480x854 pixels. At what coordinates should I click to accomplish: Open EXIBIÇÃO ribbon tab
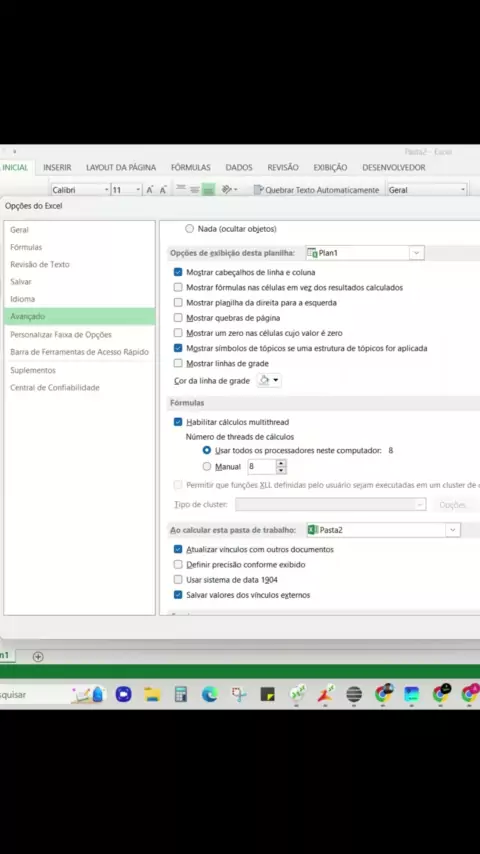pyautogui.click(x=330, y=168)
